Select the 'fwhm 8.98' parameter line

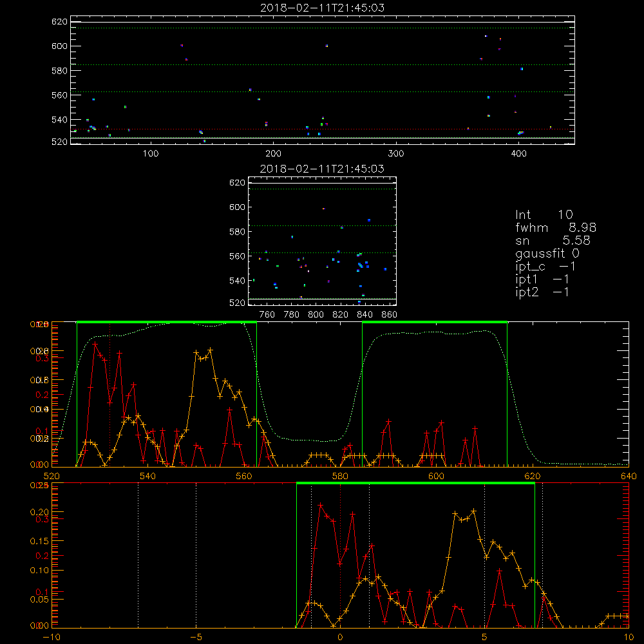tap(556, 227)
